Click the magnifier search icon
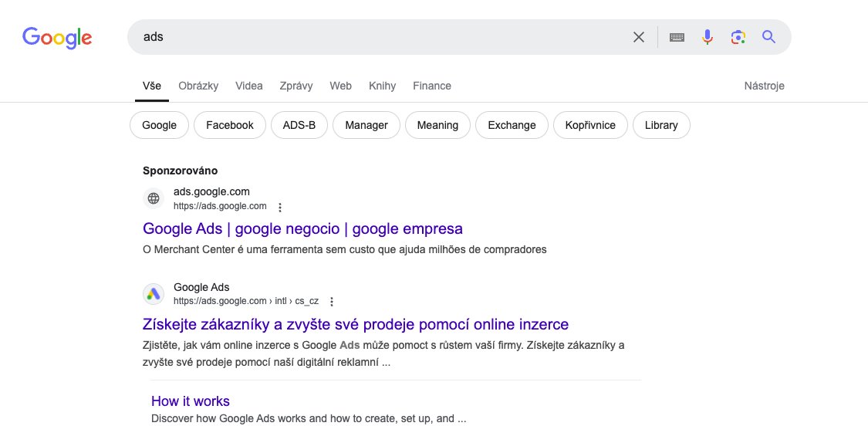This screenshot has height=426, width=868. point(768,36)
